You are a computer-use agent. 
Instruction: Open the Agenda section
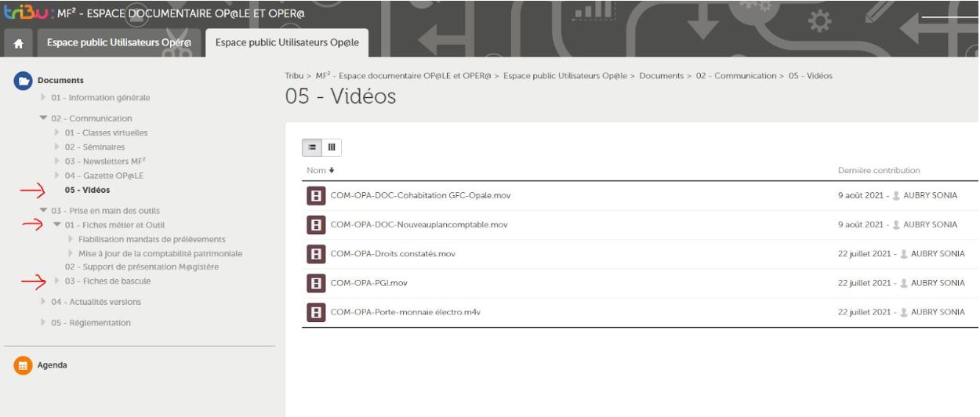[x=52, y=364]
